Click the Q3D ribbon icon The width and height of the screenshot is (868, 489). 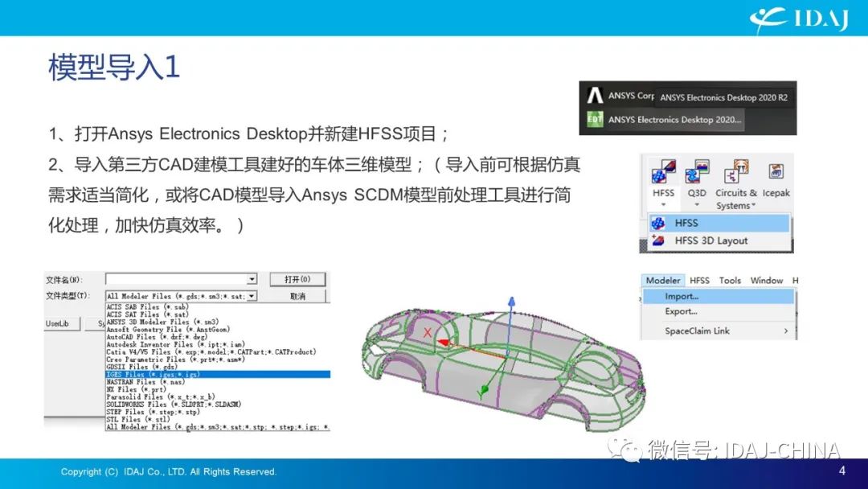coord(697,172)
